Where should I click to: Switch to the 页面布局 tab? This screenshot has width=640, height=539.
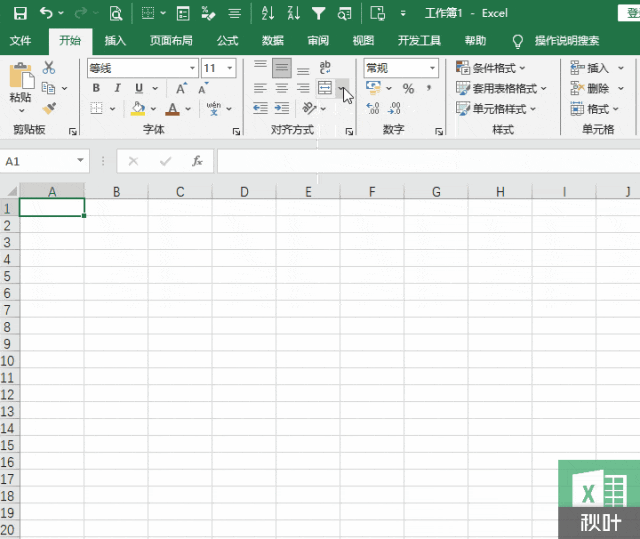[x=171, y=40]
